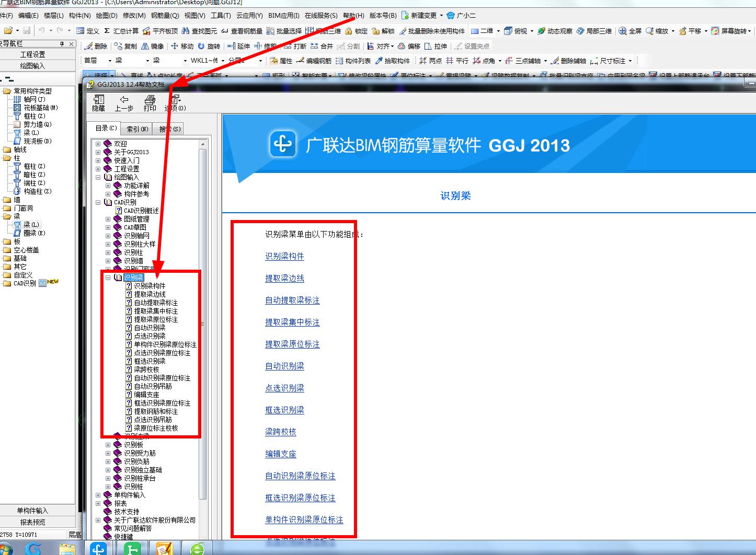Image resolution: width=756 pixels, height=555 pixels.
Task: Open 查找图元 tool
Action: [x=199, y=31]
